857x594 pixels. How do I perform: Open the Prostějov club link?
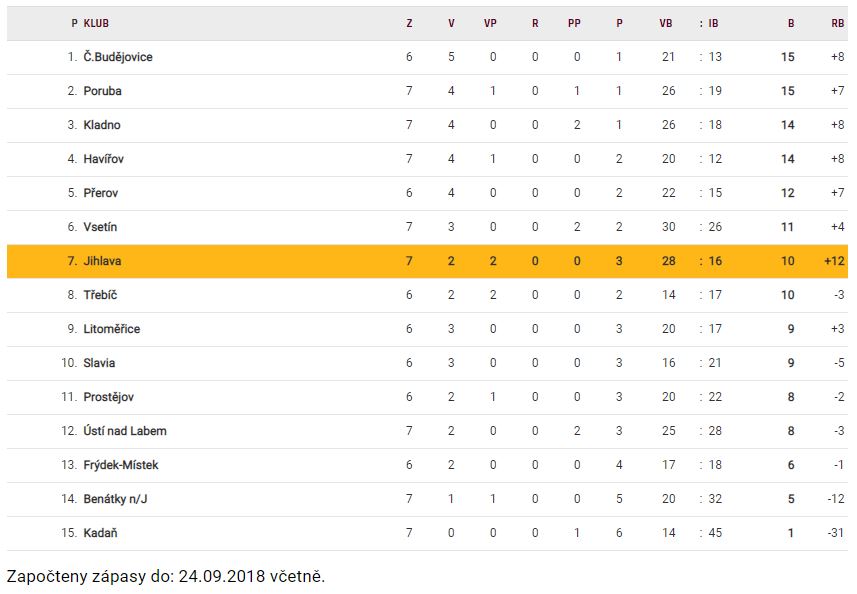point(109,397)
